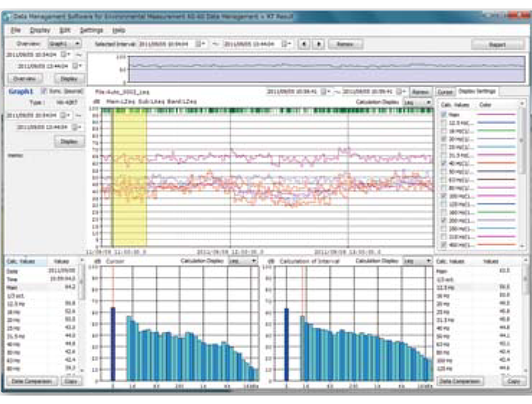Open calendar icon beside Overview end date

(x=76, y=66)
